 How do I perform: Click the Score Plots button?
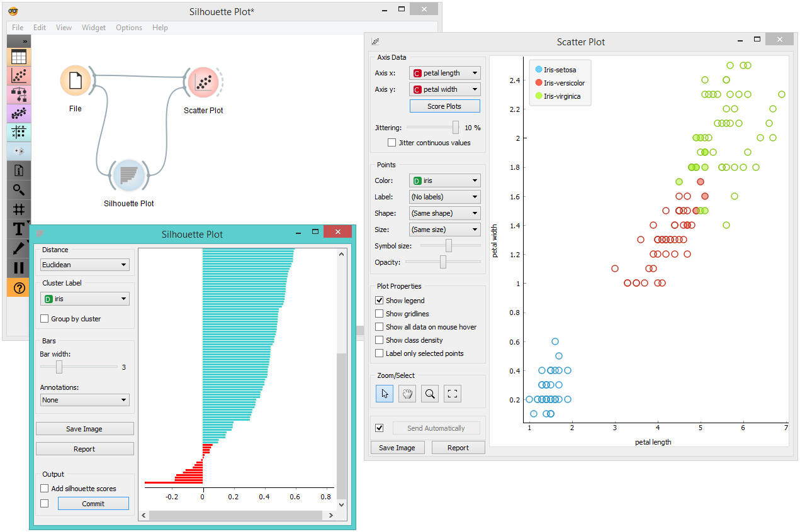pos(444,106)
